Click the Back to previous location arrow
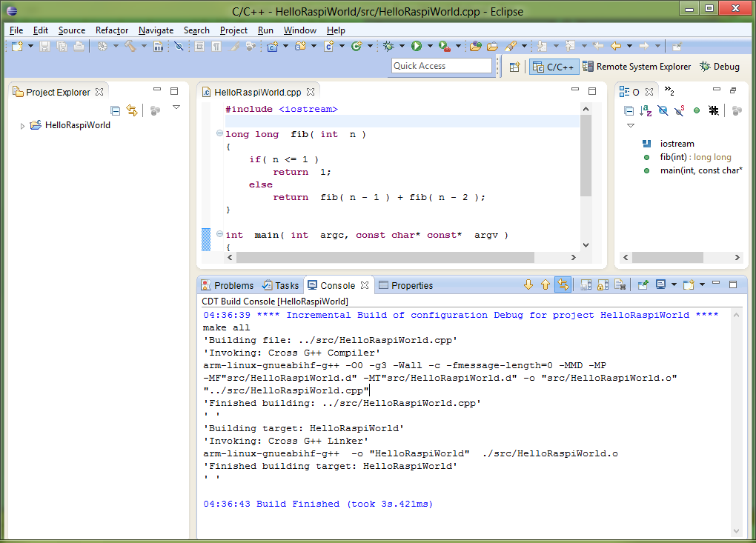This screenshot has width=756, height=543. click(616, 46)
